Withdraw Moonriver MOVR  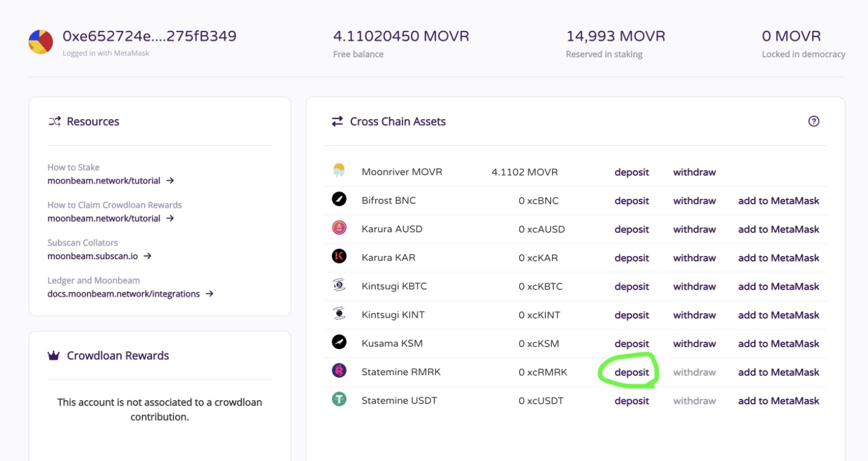coord(695,172)
